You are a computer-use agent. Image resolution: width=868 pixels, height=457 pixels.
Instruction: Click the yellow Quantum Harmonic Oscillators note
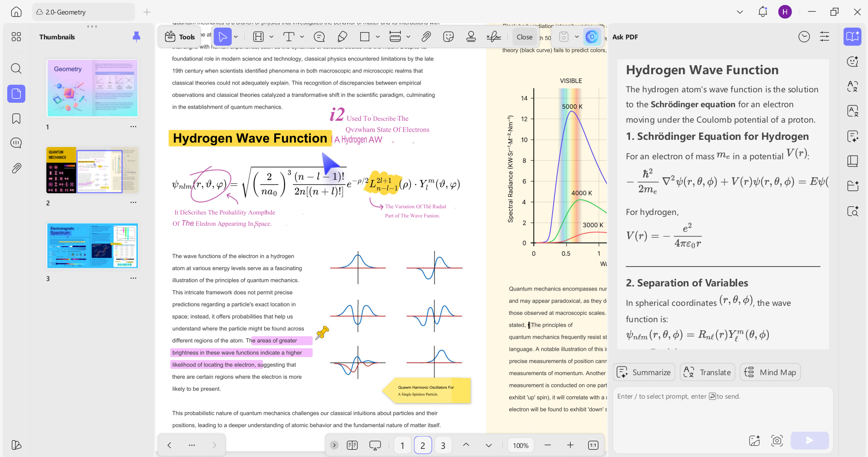click(x=427, y=390)
